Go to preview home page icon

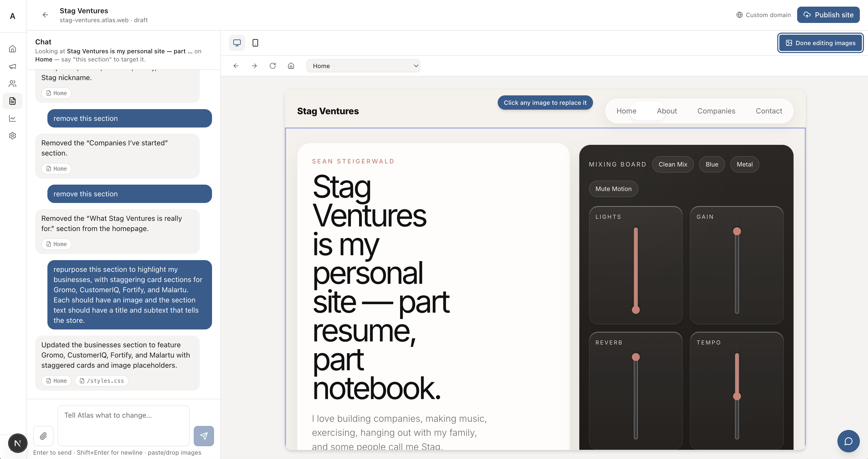291,66
